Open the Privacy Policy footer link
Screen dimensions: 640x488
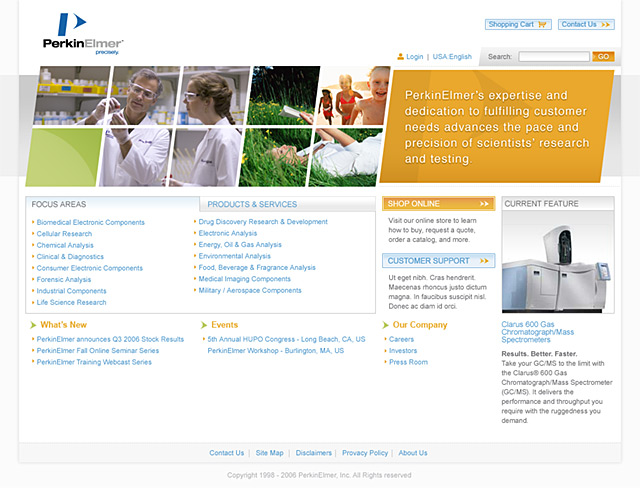(364, 453)
